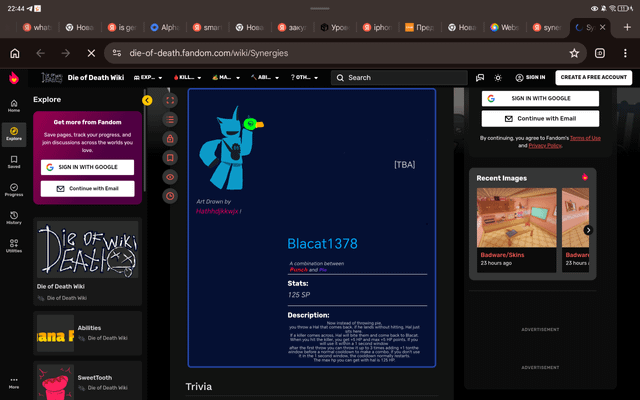Click the wiki Search field
The height and width of the screenshot is (400, 640).
coord(399,78)
